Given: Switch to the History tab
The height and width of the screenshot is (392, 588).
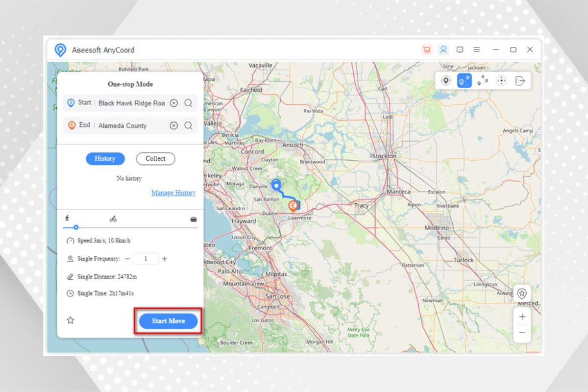Looking at the screenshot, I should tap(105, 159).
